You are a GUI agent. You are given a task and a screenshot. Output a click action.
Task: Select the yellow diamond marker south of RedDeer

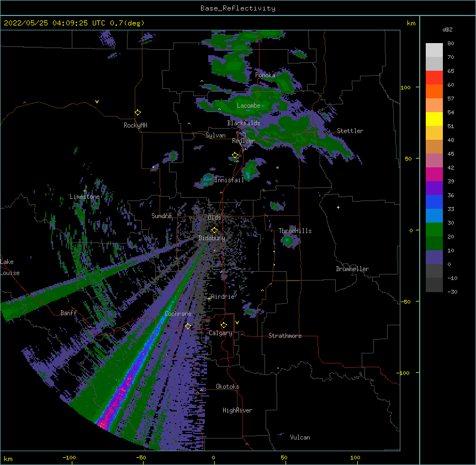[x=235, y=155]
